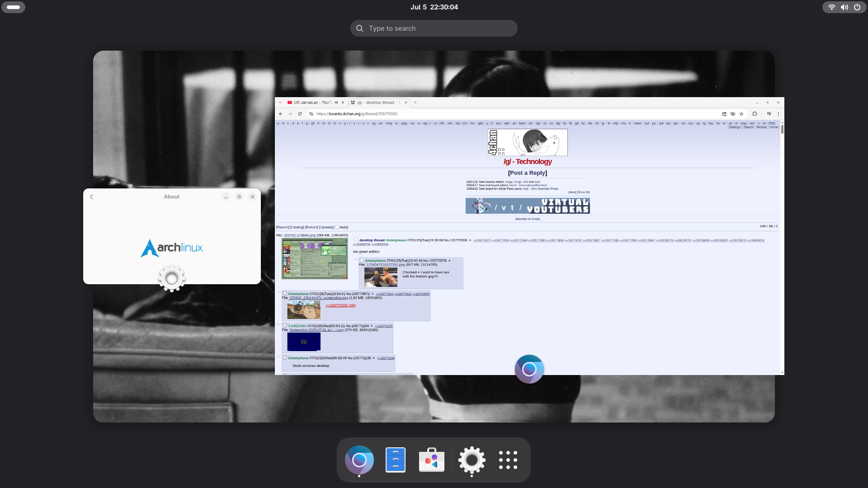Screen dimensions: 868x488
Task: Open post menu arrow for No.105771194
Action: coord(372,326)
